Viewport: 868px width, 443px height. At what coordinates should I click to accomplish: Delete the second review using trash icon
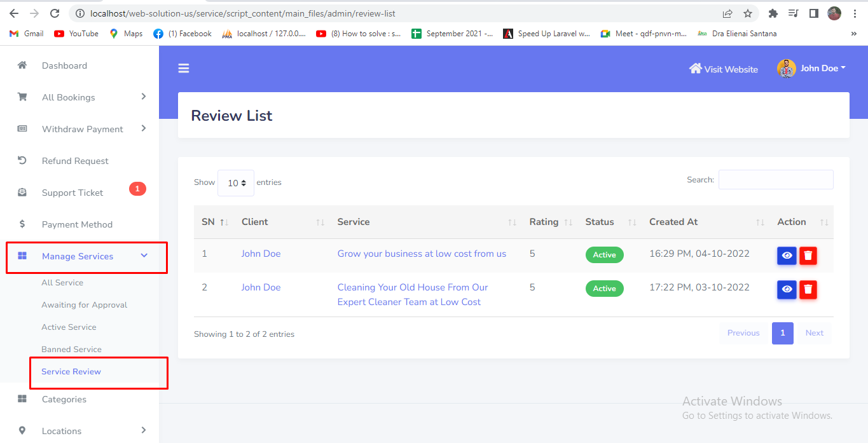(x=808, y=289)
